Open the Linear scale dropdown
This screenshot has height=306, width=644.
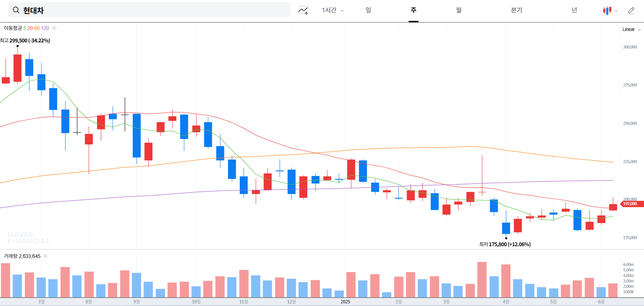pyautogui.click(x=632, y=29)
